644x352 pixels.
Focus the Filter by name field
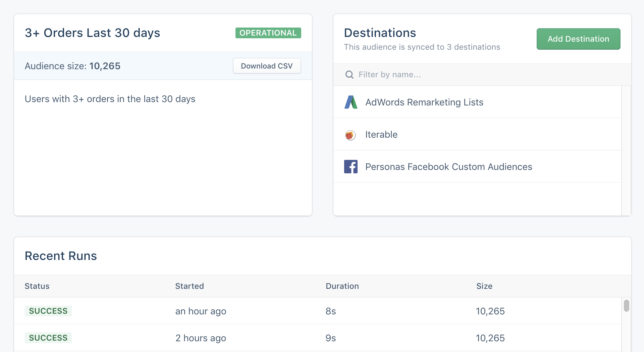coord(482,75)
